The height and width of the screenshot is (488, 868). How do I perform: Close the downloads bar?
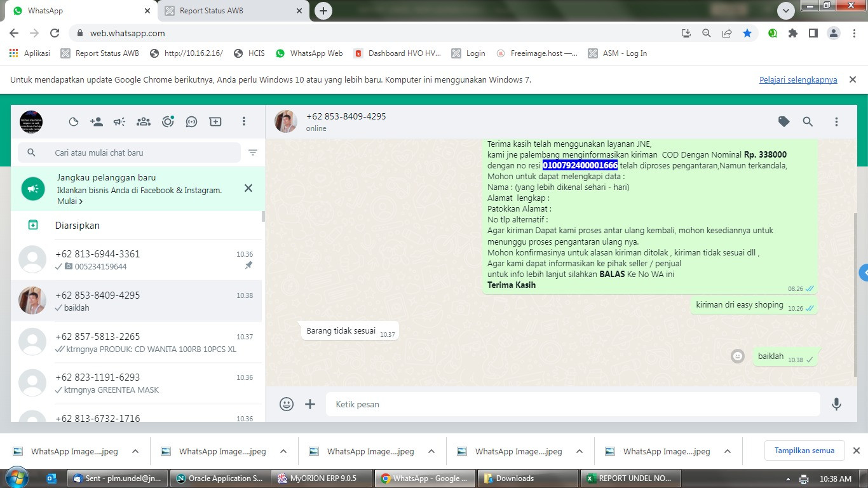856,451
